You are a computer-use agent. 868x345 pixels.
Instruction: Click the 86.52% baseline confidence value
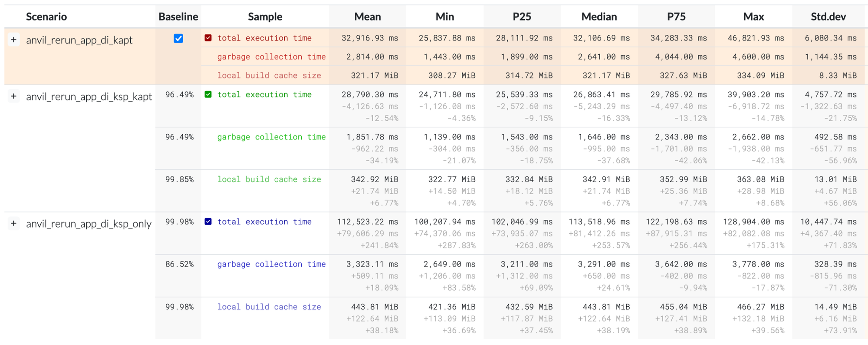point(179,264)
